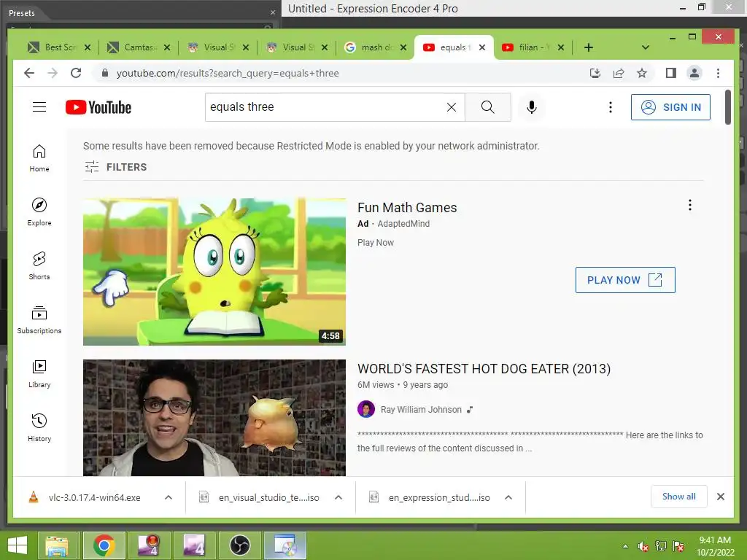Open the vlc-3.0.17.4-win64.exe download
747x560 pixels.
94,497
